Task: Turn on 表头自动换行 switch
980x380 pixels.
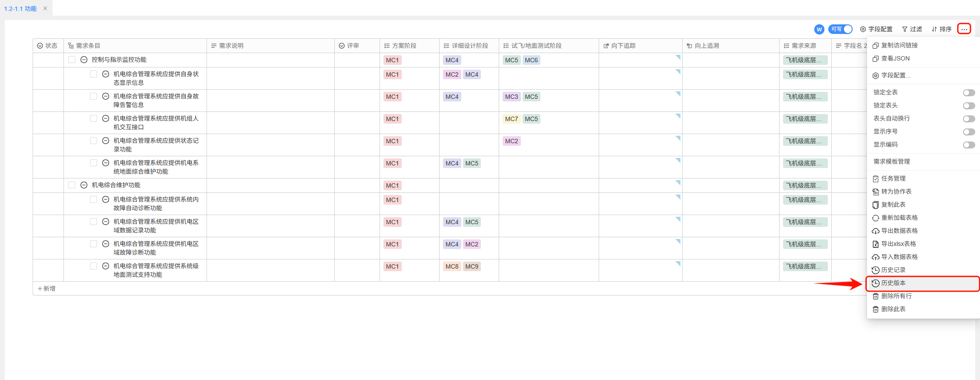Action: click(969, 118)
